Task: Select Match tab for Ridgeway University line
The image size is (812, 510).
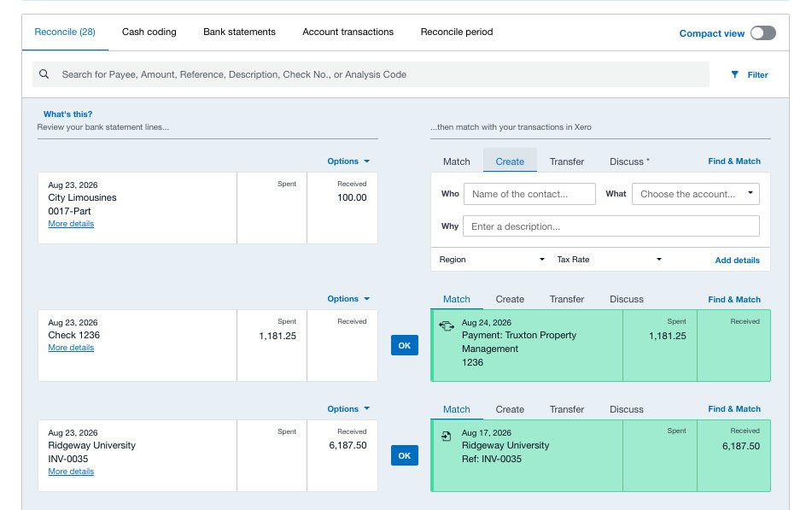Action: tap(457, 409)
